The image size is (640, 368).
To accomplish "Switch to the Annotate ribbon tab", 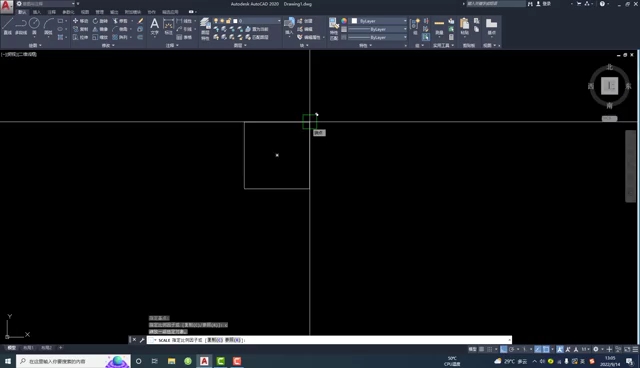I will coord(52,12).
